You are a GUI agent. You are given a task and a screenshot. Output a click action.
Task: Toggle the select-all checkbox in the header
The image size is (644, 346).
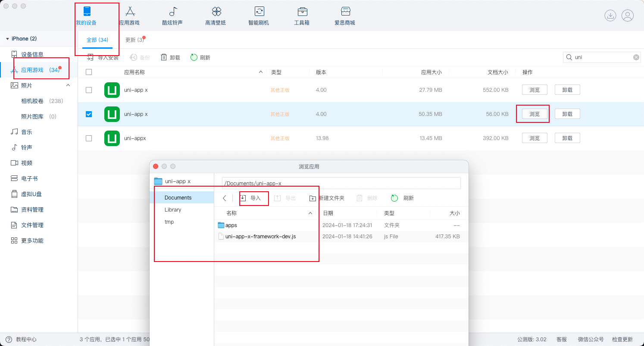click(x=89, y=72)
